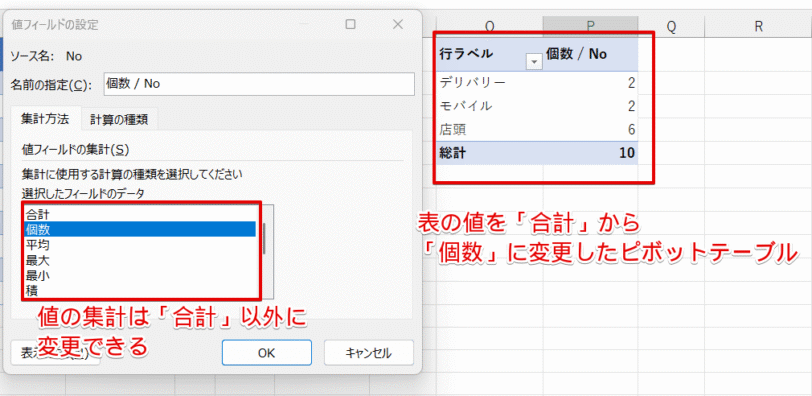Image resolution: width=812 pixels, height=396 pixels.
Task: Click the OK button in the dialog
Action: (x=267, y=353)
